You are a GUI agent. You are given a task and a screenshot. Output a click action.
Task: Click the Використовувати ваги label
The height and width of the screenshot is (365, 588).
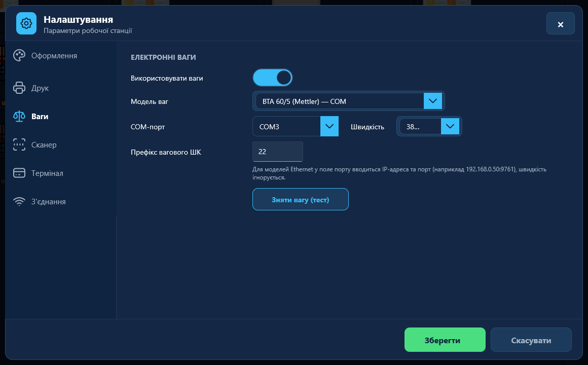167,78
